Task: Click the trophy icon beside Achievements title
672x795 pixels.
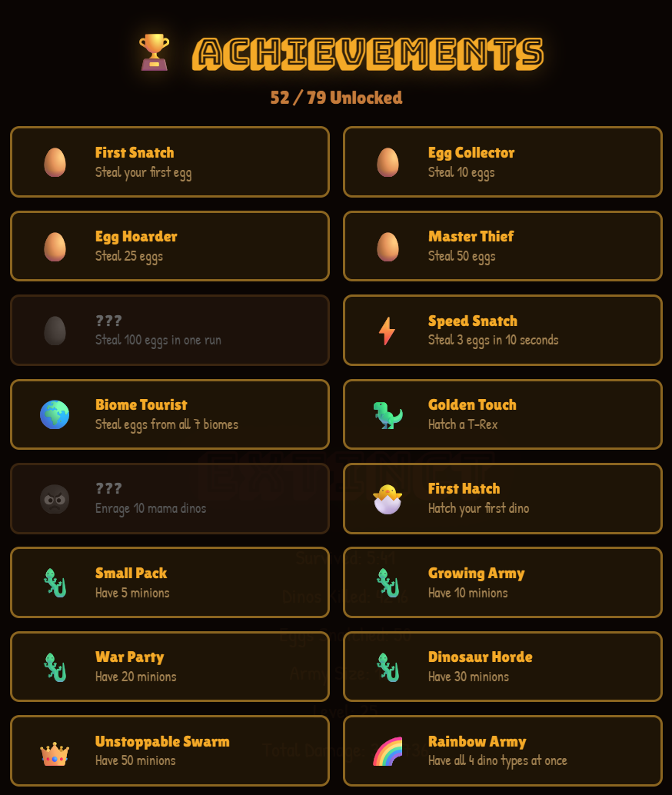Action: pyautogui.click(x=154, y=52)
